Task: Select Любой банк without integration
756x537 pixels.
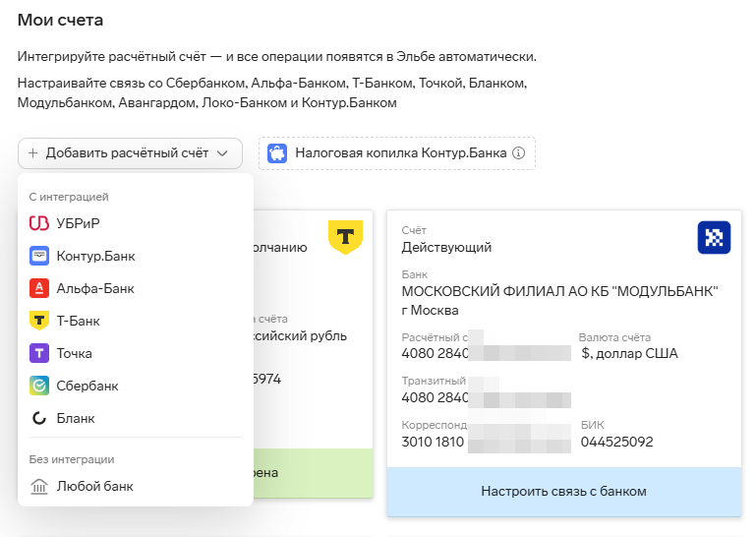Action: (136, 486)
